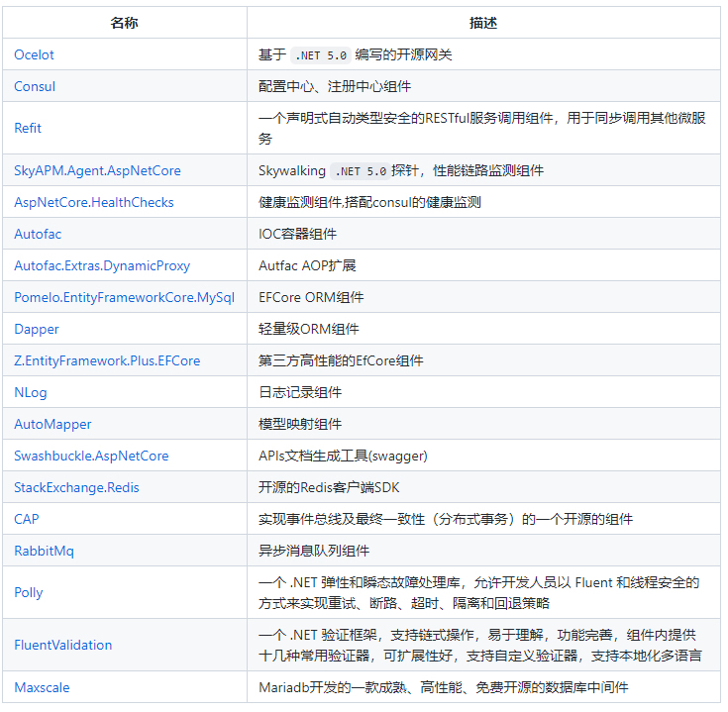Open the Polly link
The width and height of the screenshot is (728, 712).
29,593
